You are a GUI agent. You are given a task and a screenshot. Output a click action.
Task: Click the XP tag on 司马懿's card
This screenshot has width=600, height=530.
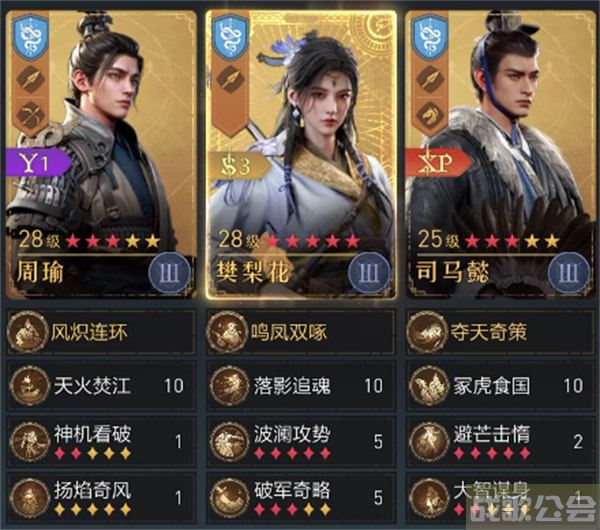438,162
